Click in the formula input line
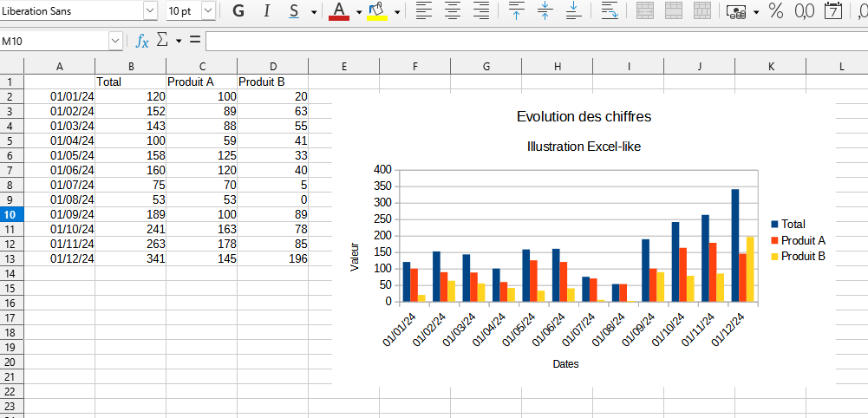Image resolution: width=868 pixels, height=418 pixels. click(x=537, y=41)
